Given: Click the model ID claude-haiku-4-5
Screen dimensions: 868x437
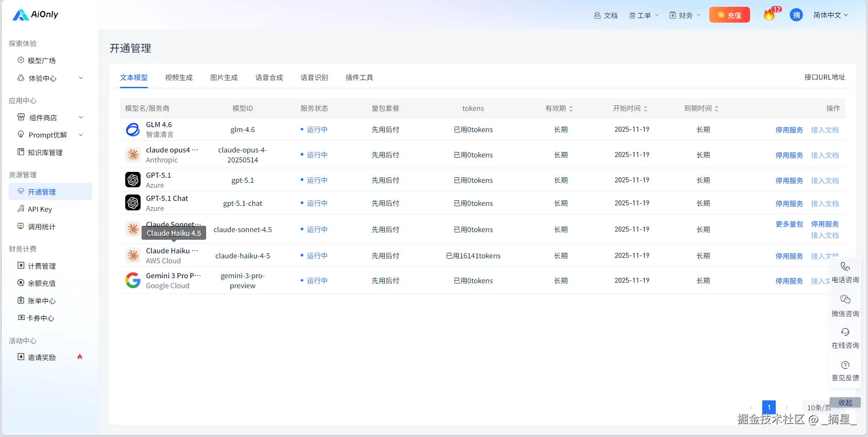Looking at the screenshot, I should tap(243, 256).
